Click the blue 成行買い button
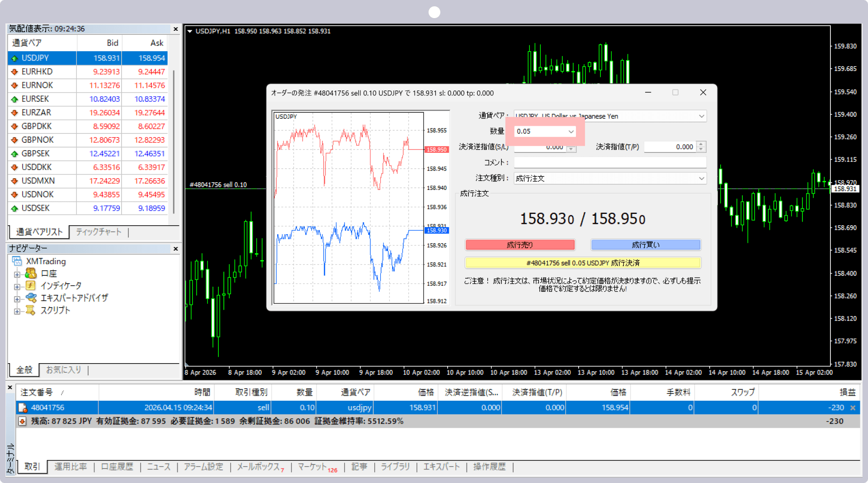The width and height of the screenshot is (868, 483). pos(646,245)
